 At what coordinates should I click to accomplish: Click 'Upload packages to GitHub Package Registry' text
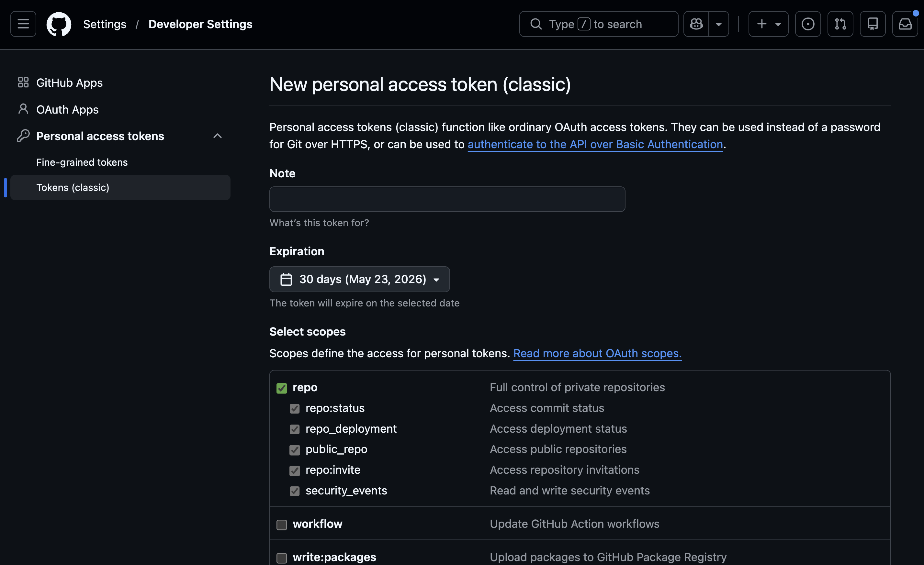608,557
